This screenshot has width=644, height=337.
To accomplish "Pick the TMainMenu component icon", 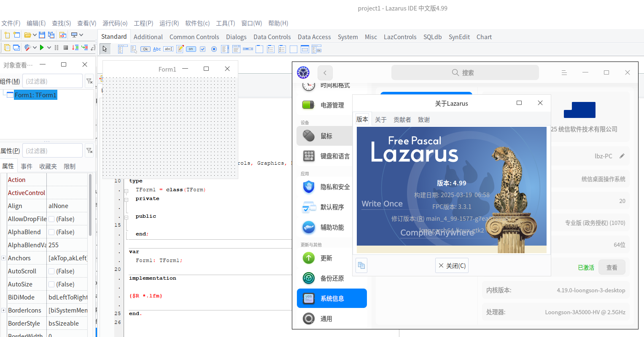I will (x=123, y=49).
